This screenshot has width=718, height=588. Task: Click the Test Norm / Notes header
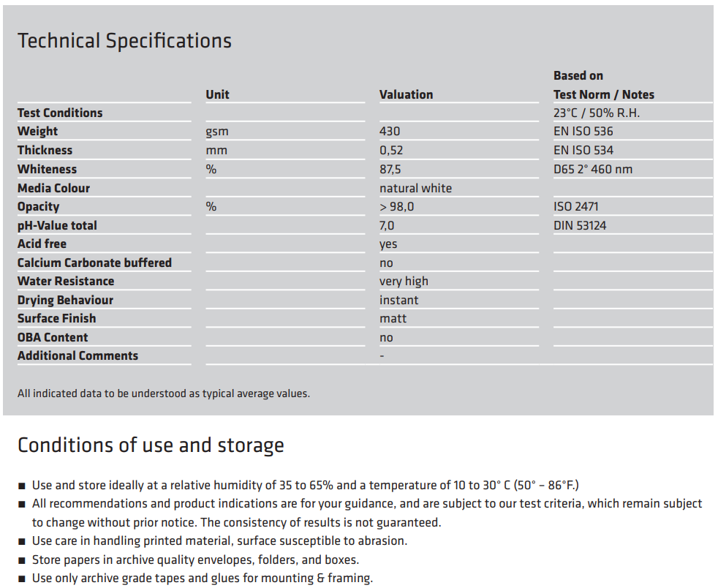[x=603, y=95]
